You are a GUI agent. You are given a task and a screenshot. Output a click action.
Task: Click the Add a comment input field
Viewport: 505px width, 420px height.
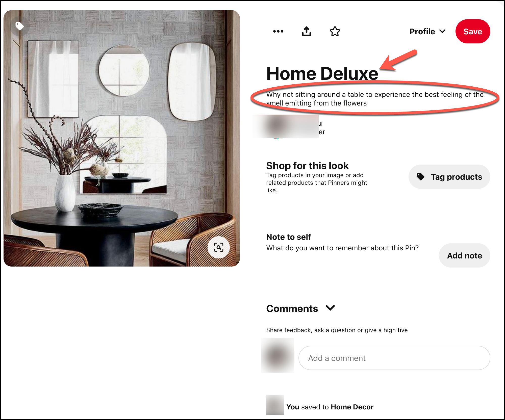(x=394, y=358)
